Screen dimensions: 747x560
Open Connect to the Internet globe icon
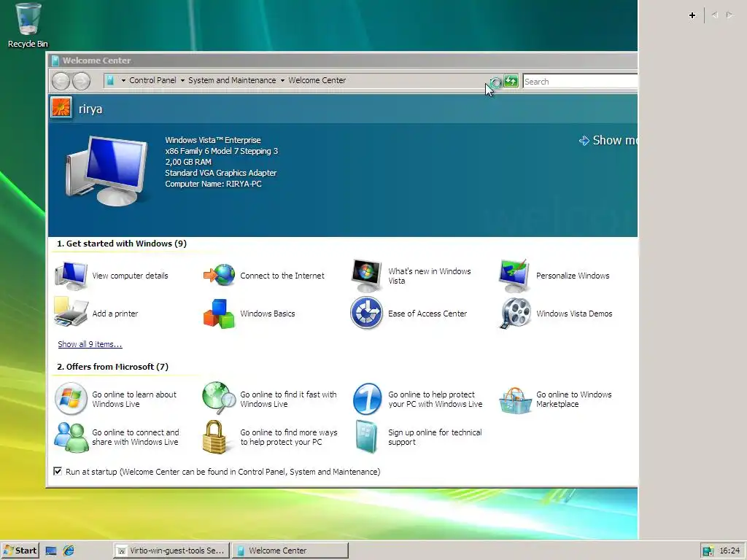[219, 275]
